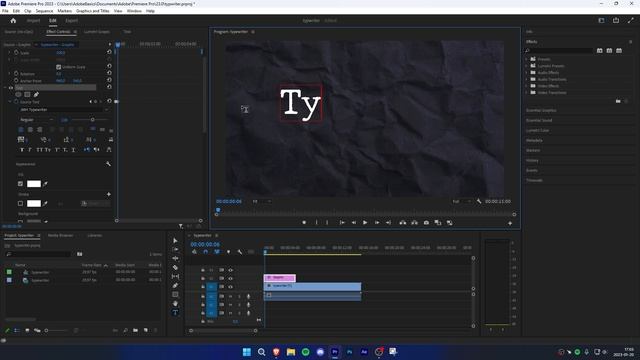The image size is (640, 360).
Task: Select the Type tool
Action: 175,312
